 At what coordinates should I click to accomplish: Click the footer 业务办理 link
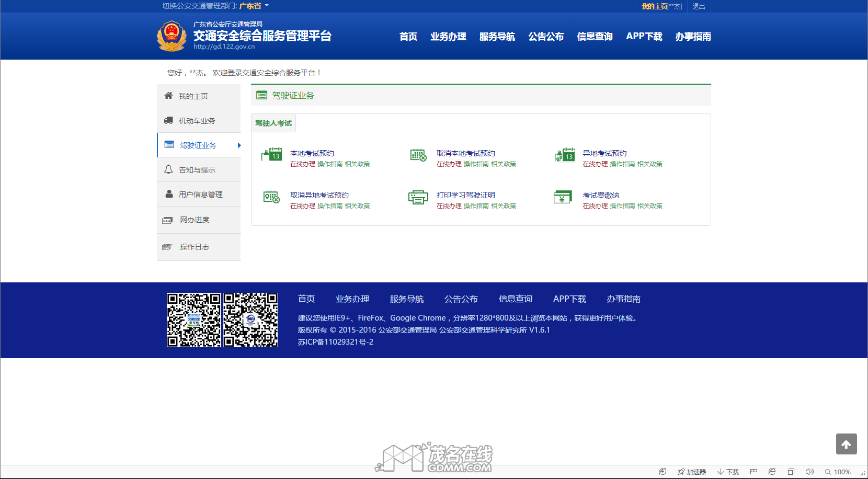coord(352,299)
